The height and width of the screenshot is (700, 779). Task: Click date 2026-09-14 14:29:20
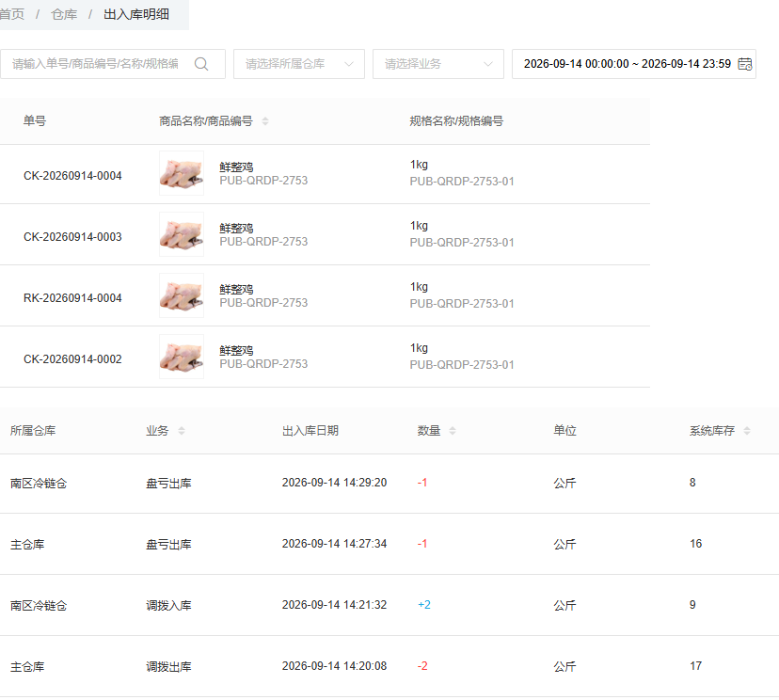pos(334,483)
